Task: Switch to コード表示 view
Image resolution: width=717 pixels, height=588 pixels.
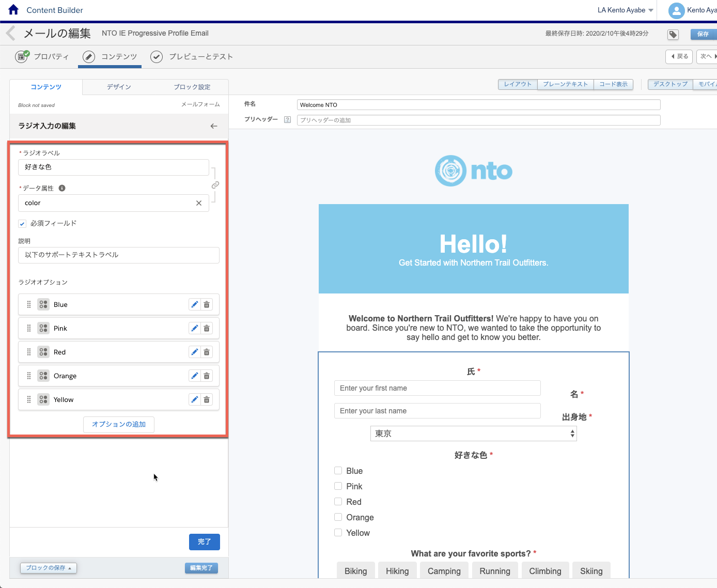Action: click(x=614, y=84)
